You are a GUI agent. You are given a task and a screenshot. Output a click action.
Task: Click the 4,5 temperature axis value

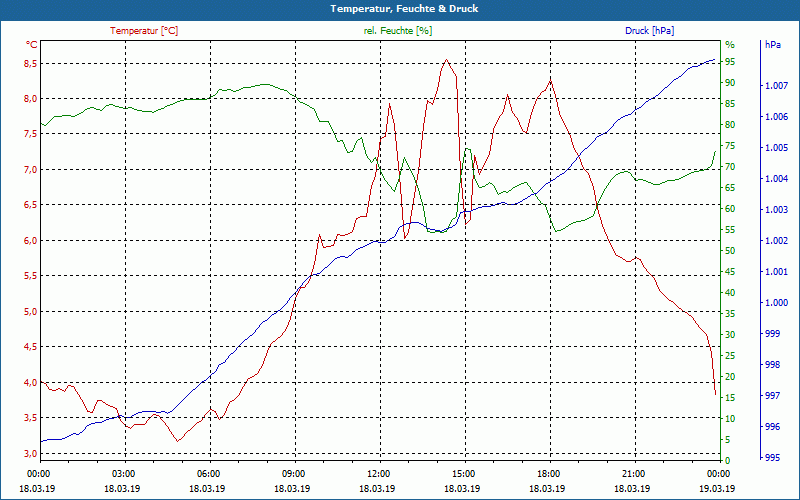[30, 346]
